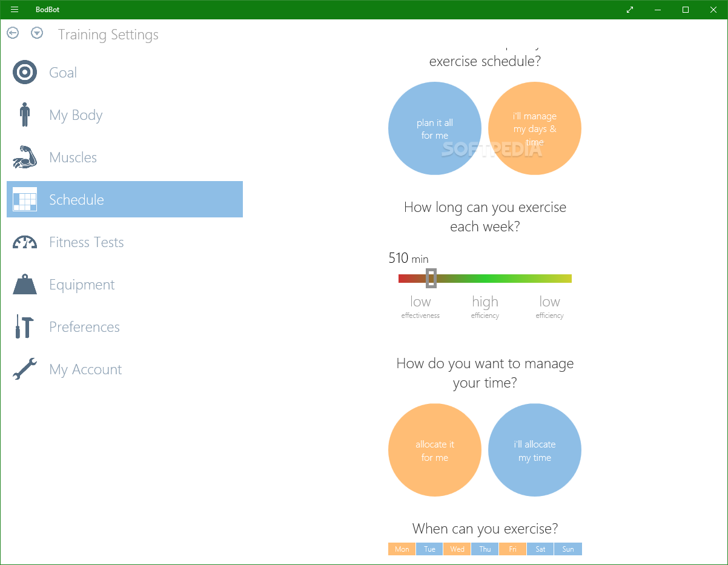
Task: Click the Preferences tools icon
Action: 25,327
